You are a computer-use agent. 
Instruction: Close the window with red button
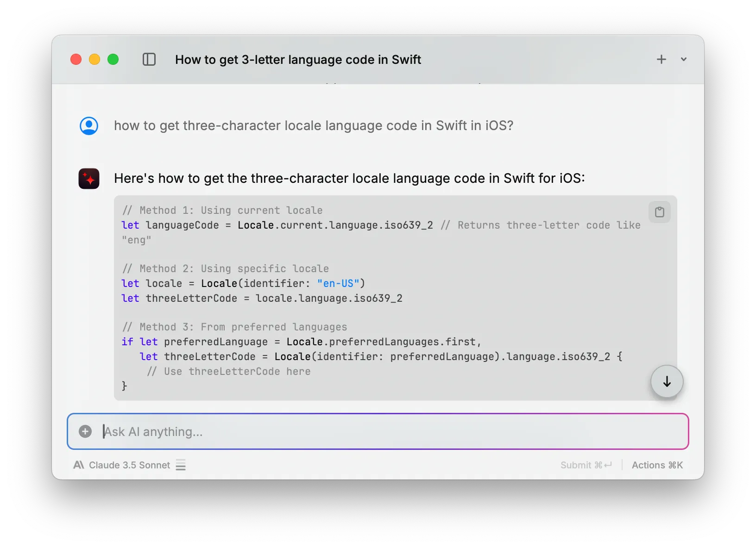point(76,59)
